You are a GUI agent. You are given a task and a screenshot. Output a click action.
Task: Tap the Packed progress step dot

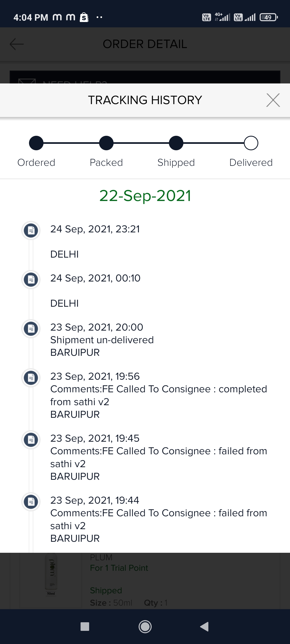106,143
